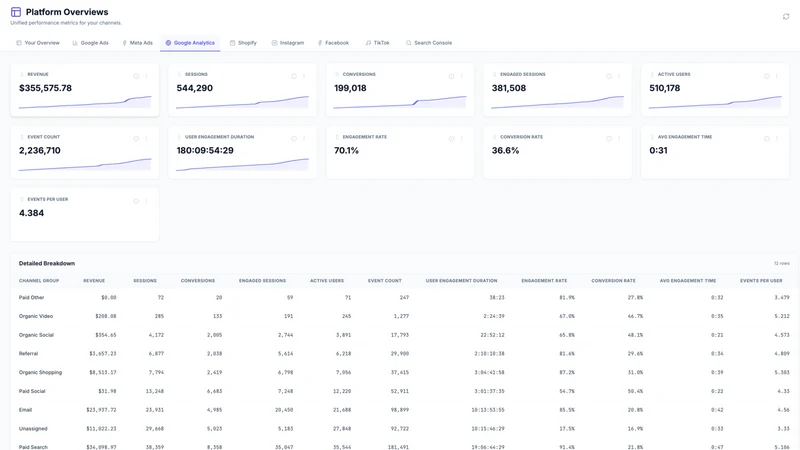
Task: Switch to the Meta Ads tab
Action: [x=138, y=43]
